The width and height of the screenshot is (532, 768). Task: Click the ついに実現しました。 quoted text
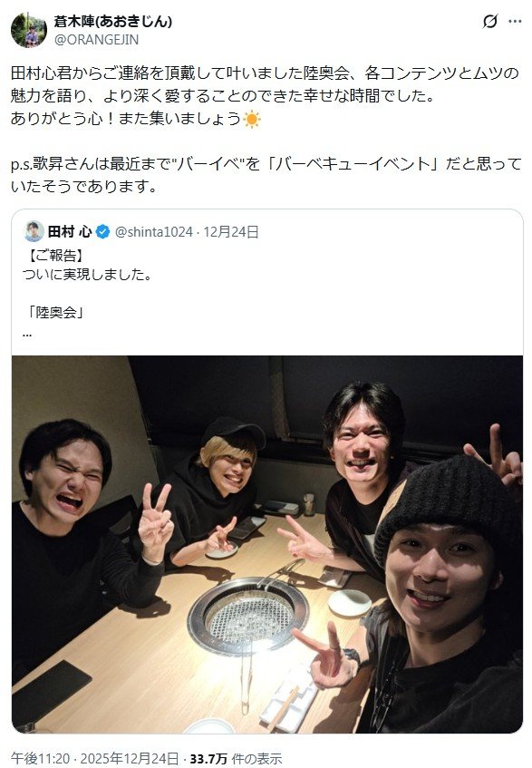(88, 274)
